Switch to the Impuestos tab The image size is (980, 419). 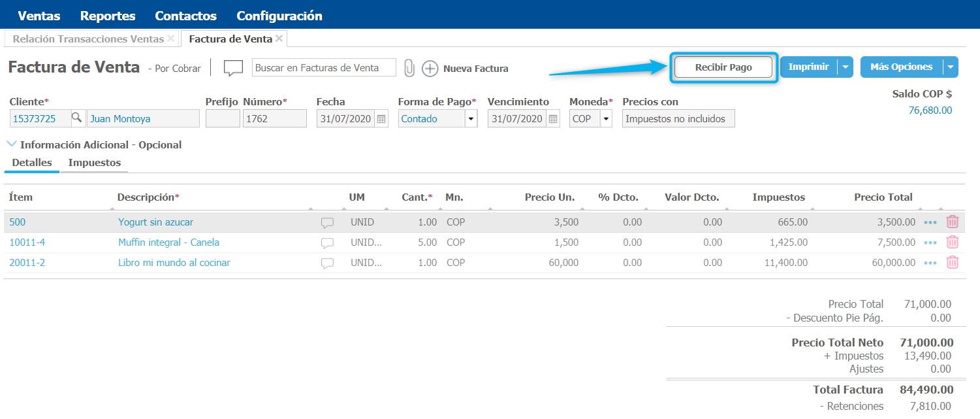coord(95,163)
